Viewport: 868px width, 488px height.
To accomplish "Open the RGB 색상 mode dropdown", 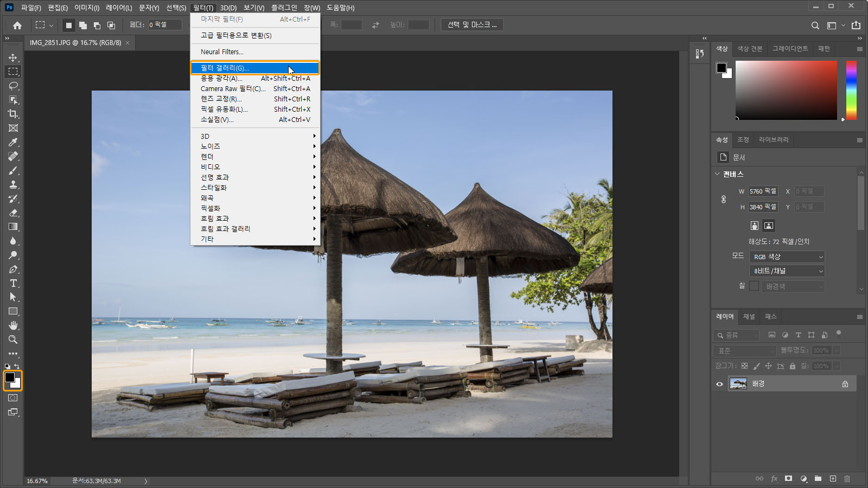I will (x=787, y=256).
